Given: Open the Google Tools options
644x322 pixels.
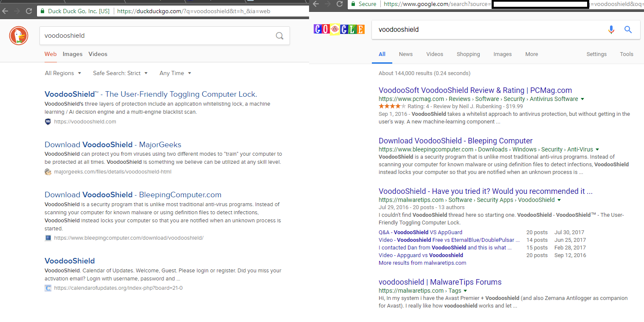Looking at the screenshot, I should tap(627, 54).
